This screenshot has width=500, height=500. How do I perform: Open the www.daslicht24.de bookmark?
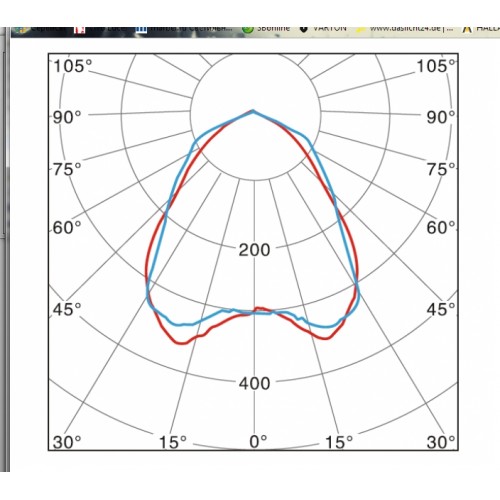(405, 29)
